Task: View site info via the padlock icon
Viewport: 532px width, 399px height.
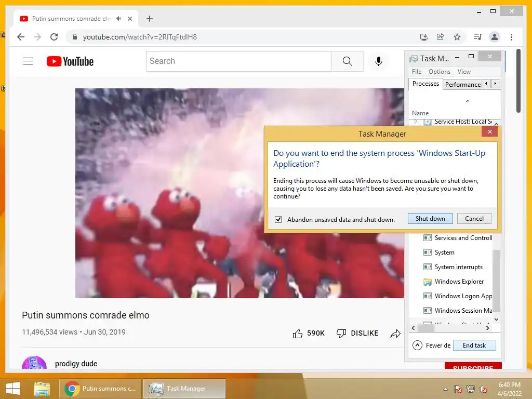Action: coord(75,37)
